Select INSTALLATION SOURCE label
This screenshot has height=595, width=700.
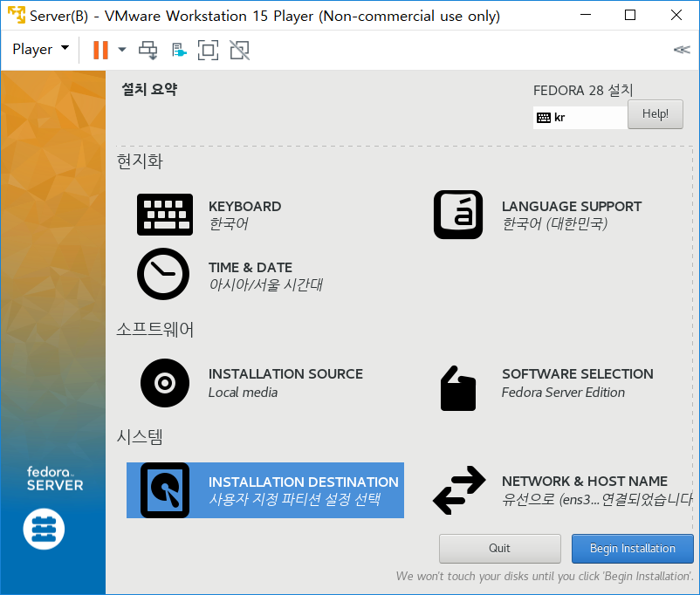pyautogui.click(x=285, y=373)
